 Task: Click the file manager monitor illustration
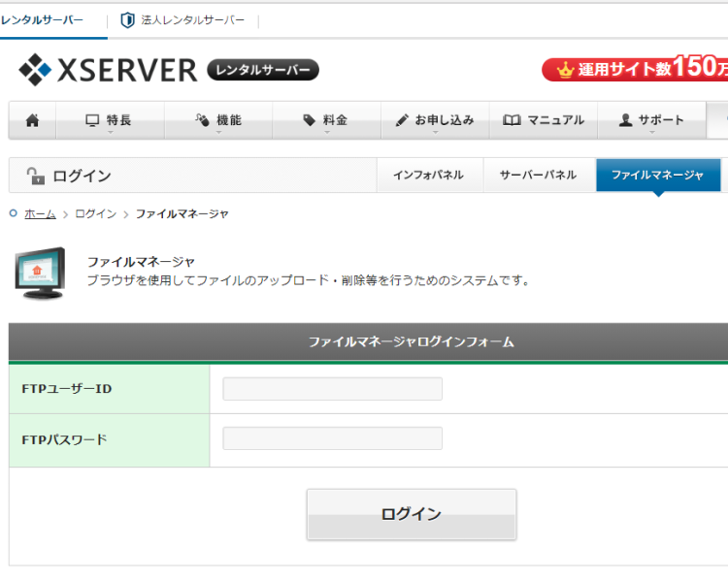click(x=40, y=273)
